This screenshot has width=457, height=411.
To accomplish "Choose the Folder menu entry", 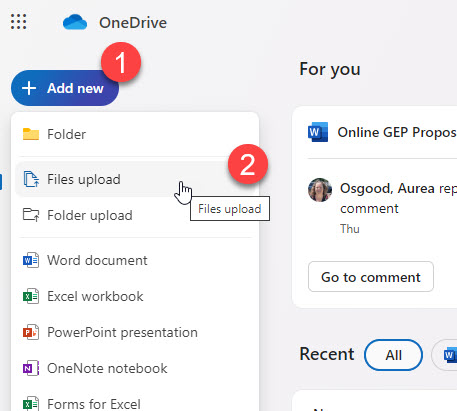I will [135, 134].
